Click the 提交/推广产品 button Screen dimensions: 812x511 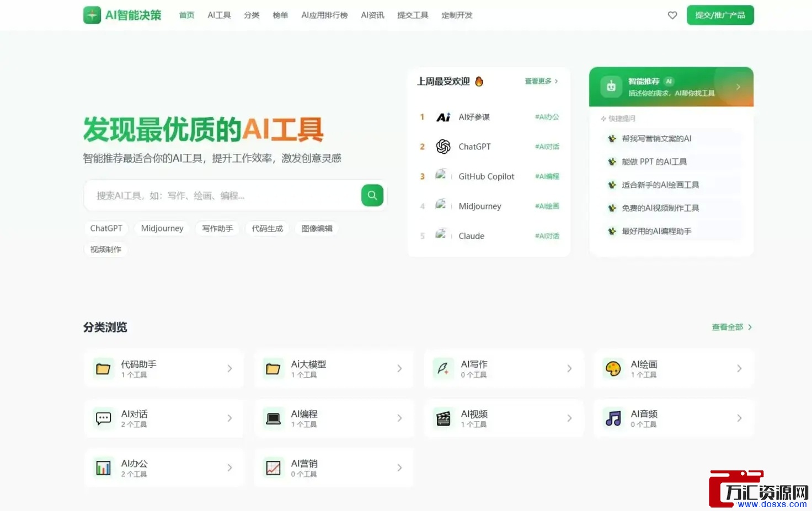pyautogui.click(x=720, y=15)
